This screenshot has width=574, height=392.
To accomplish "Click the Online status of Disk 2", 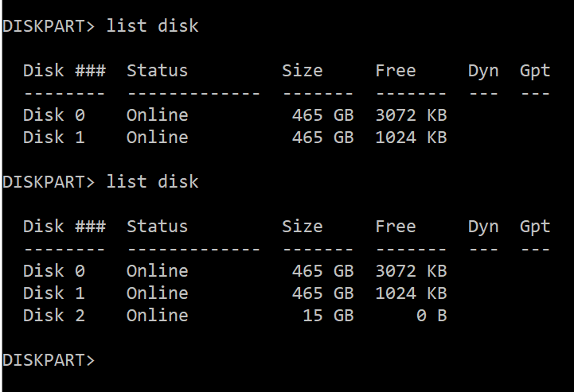I will tap(157, 316).
